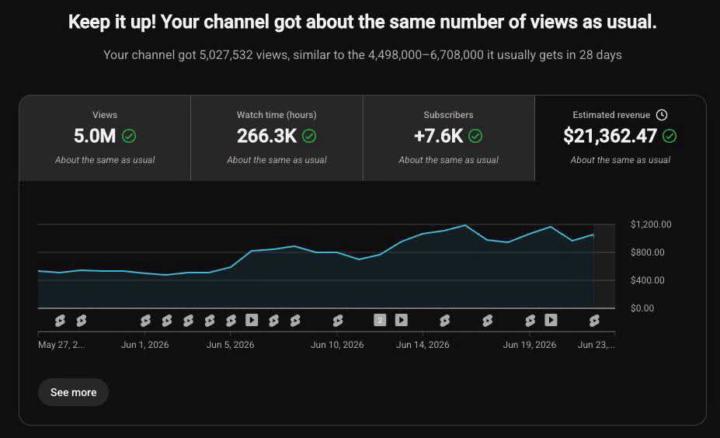
Task: Click the Shorts marker three days after Jun 5
Action: click(295, 320)
